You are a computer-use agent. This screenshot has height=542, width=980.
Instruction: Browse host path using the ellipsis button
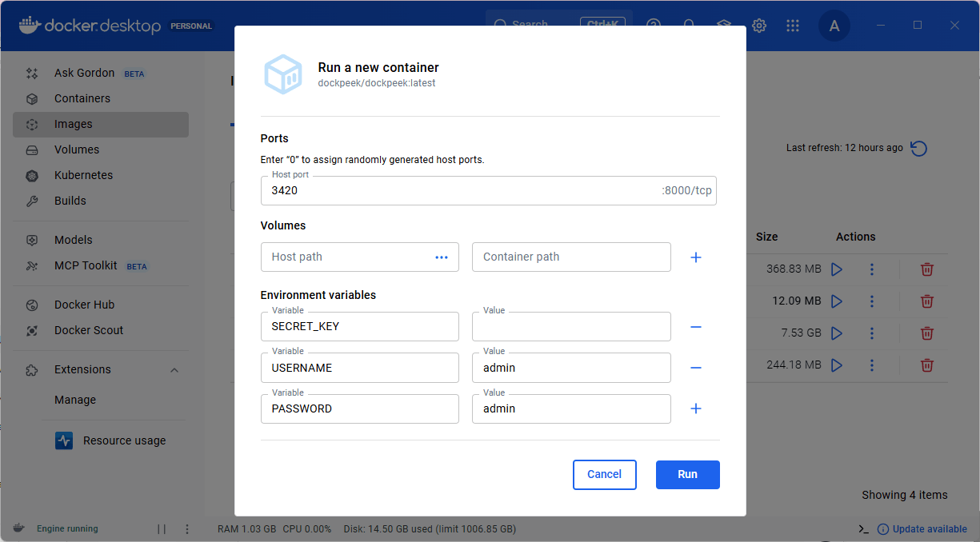click(441, 257)
